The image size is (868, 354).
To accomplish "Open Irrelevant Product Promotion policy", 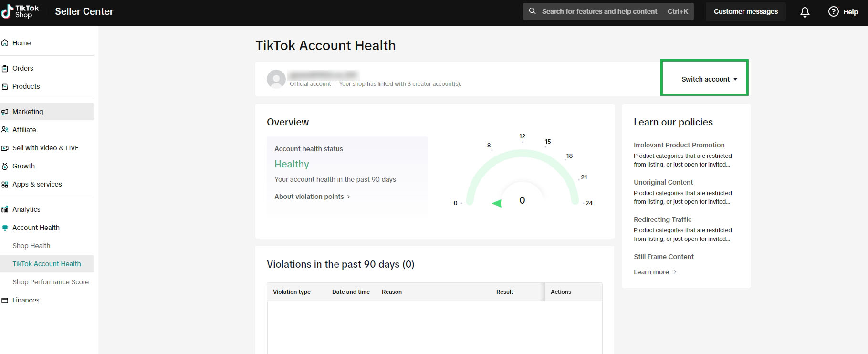I will [x=679, y=145].
